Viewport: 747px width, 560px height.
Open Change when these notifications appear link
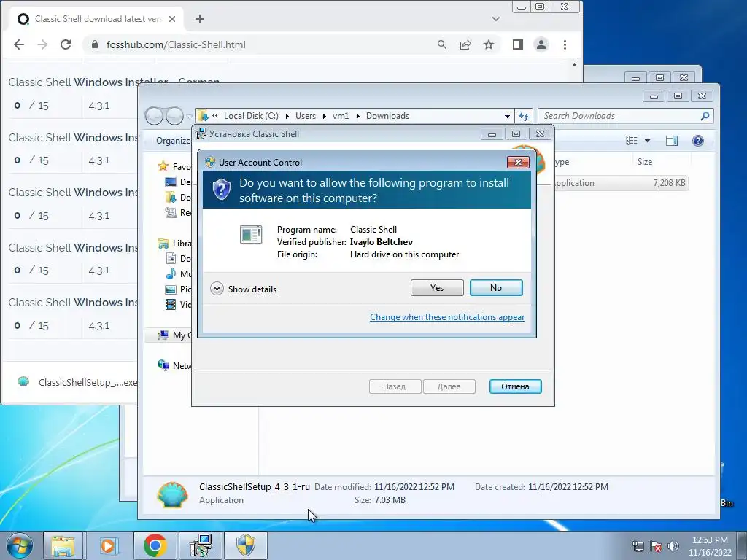447,317
